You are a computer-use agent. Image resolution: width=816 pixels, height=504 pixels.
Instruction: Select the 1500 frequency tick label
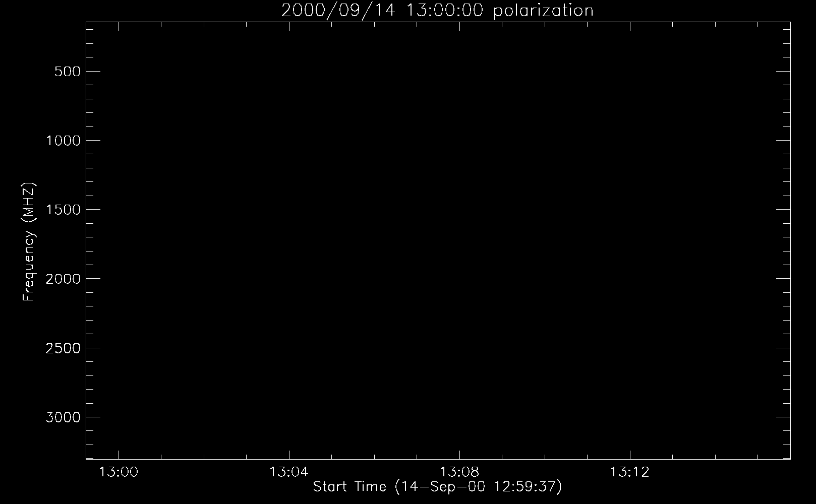pos(63,210)
